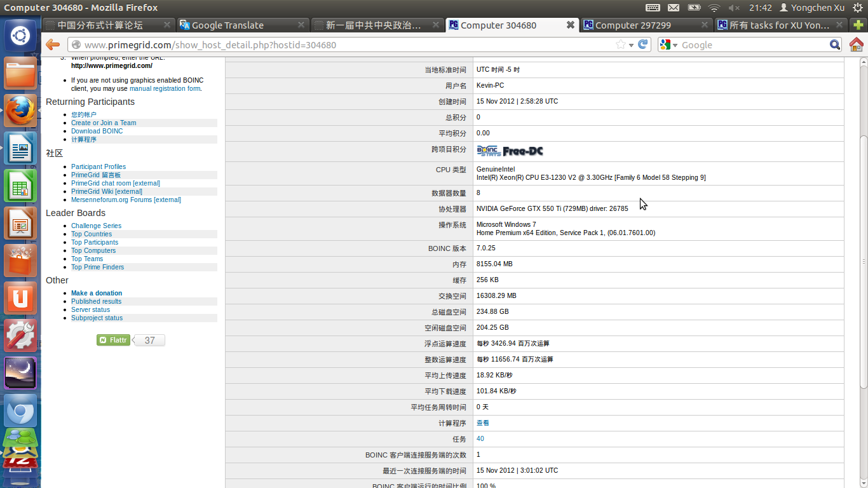
Task: Open the manual registration form link
Action: (x=165, y=88)
